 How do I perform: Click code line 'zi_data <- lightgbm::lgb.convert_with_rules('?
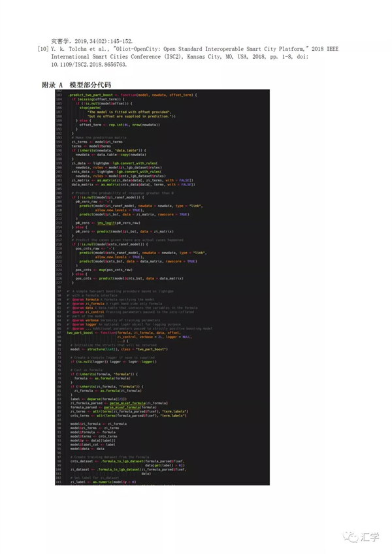tap(114, 163)
